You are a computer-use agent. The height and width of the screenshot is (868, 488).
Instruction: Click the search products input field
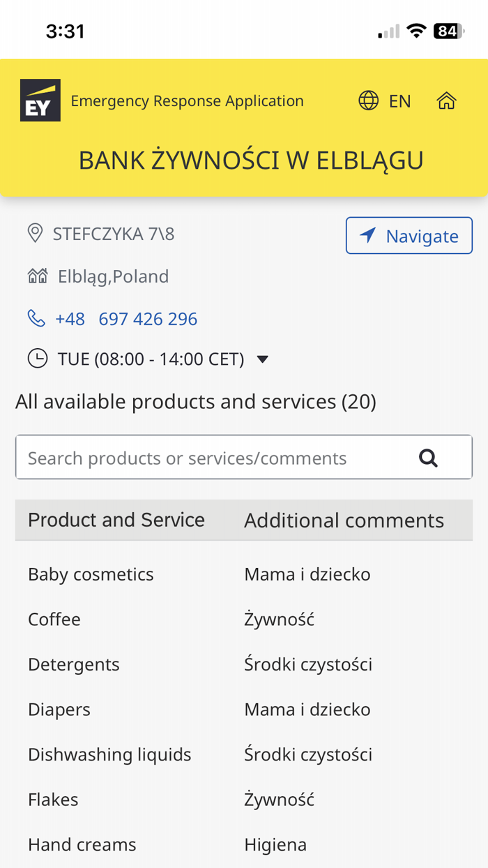[x=209, y=456]
